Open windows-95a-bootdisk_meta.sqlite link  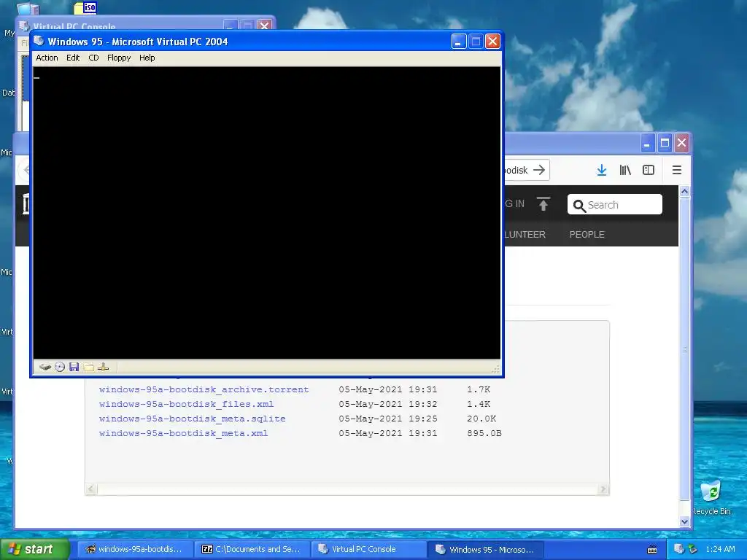point(192,419)
